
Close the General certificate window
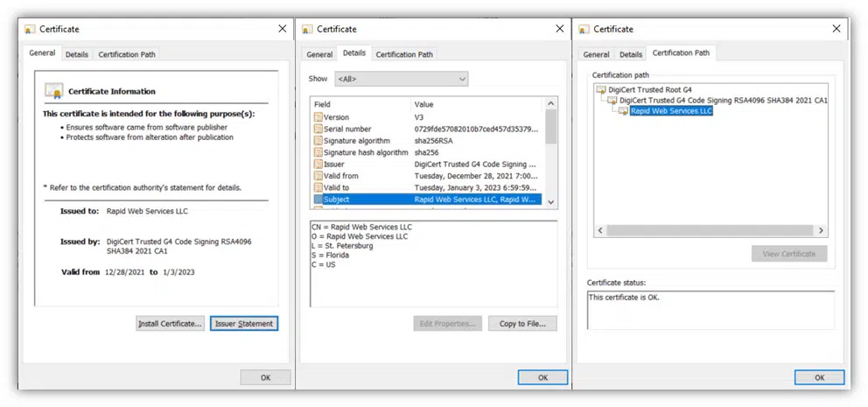[x=283, y=29]
